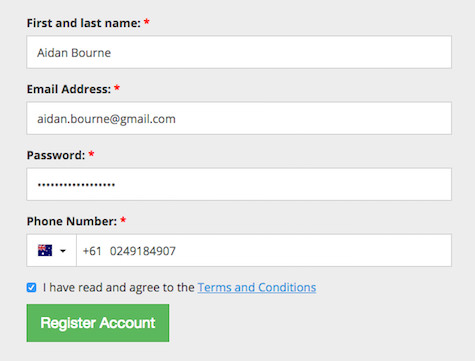The height and width of the screenshot is (361, 475).
Task: Focus the phone number 0249184907 field
Action: coord(264,250)
